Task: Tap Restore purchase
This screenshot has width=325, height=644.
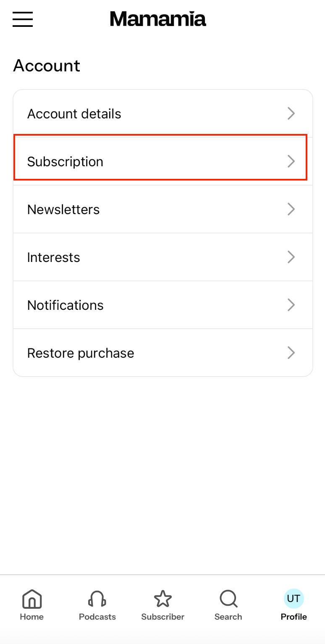Action: (x=81, y=353)
